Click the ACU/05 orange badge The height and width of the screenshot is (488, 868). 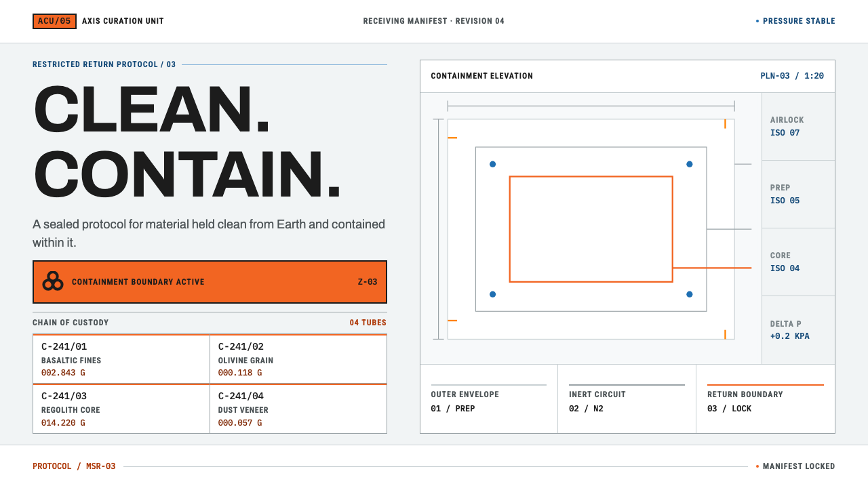(54, 21)
